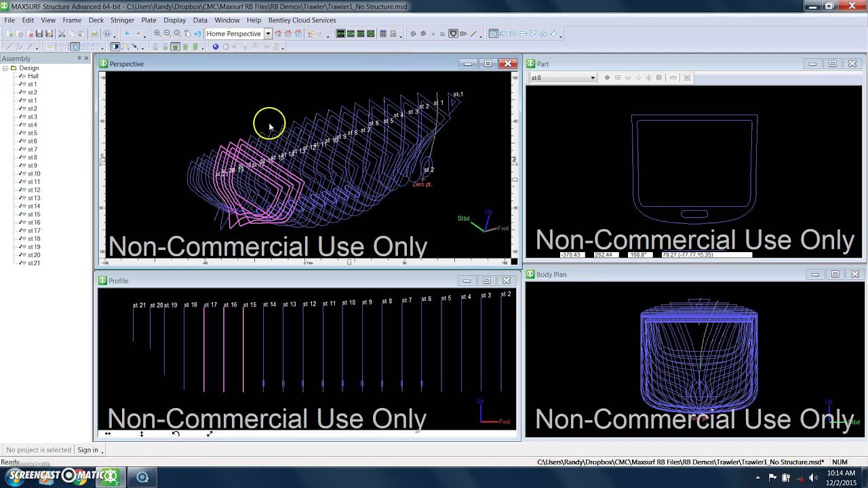Click the wand line icon in the toolbar
This screenshot has height=488, width=868.
pyautogui.click(x=473, y=33)
